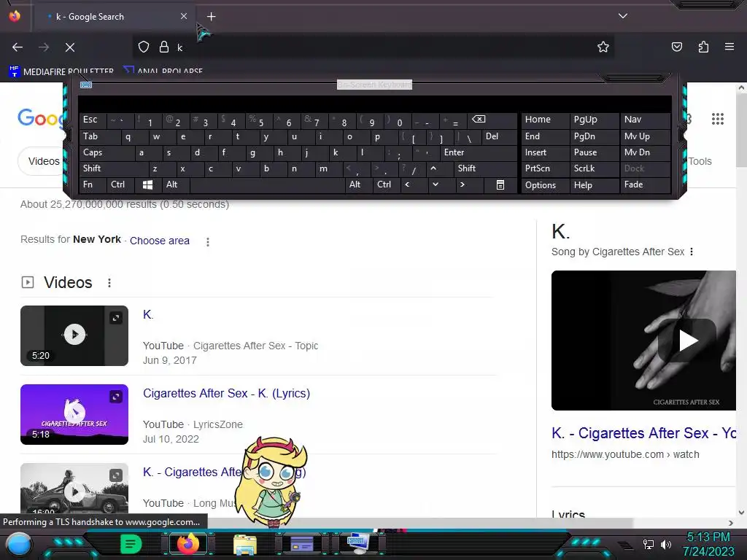
Task: Open 'Cigarettes After Sex - K. (Lyrics)' link
Action: coord(226,393)
